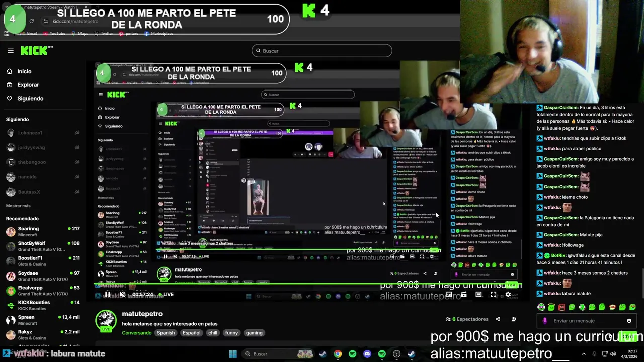The width and height of the screenshot is (644, 362).
Task: Click the KICK logo
Action: pos(36,51)
